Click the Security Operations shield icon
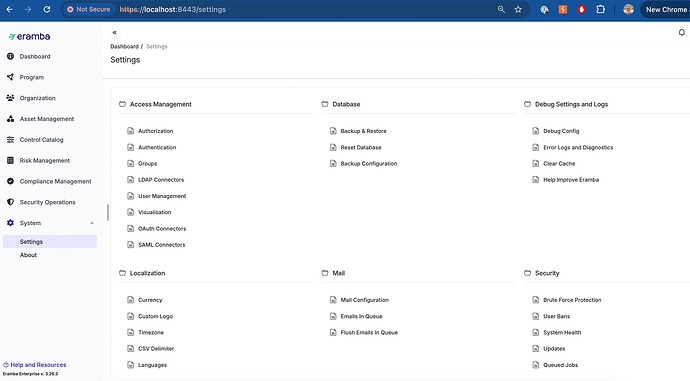Image resolution: width=690 pixels, height=381 pixels. point(11,202)
